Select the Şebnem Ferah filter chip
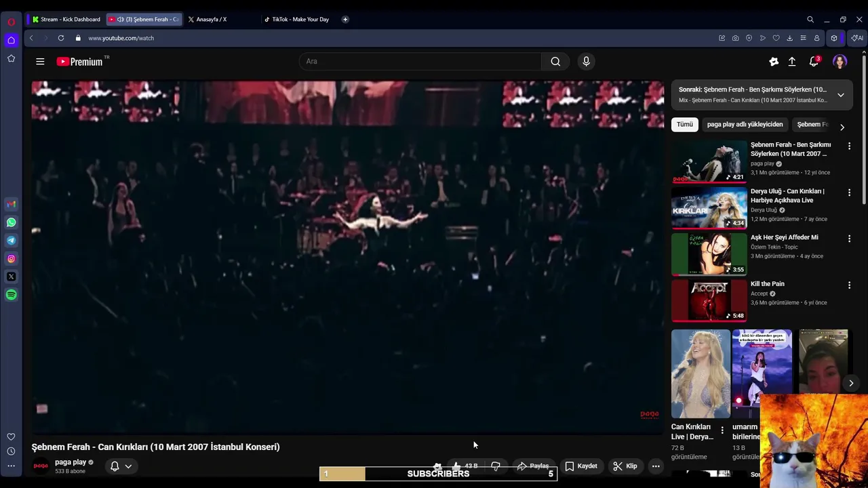 pyautogui.click(x=812, y=125)
